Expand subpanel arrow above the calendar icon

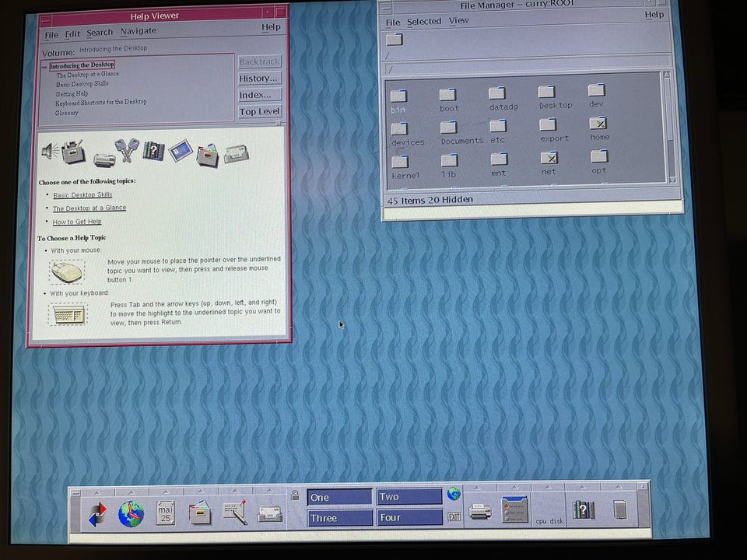click(x=166, y=492)
